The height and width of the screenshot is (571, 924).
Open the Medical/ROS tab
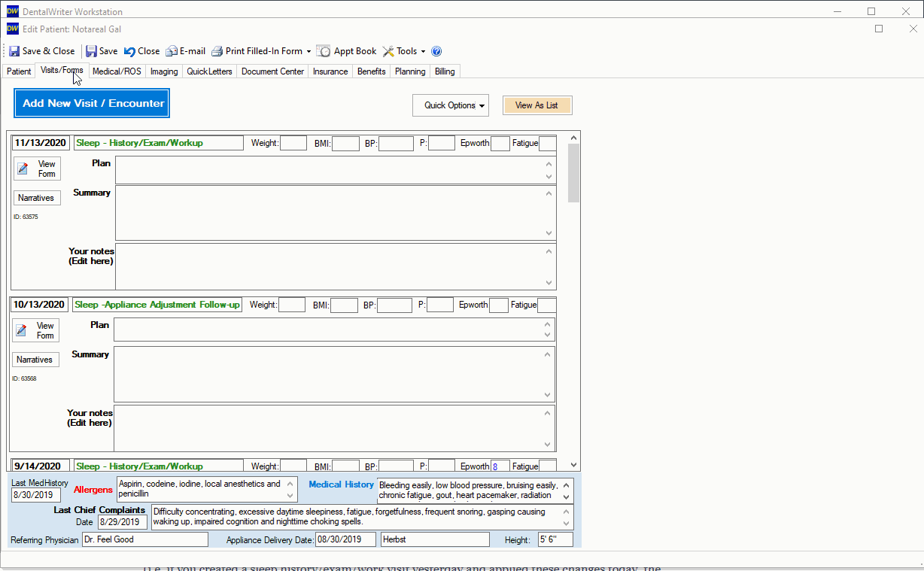point(117,71)
